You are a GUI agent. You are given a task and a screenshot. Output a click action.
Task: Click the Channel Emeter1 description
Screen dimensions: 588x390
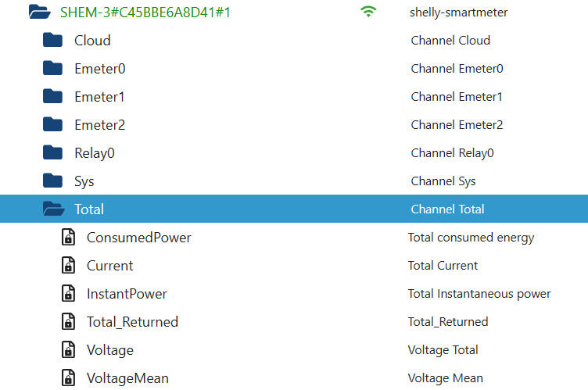click(457, 96)
